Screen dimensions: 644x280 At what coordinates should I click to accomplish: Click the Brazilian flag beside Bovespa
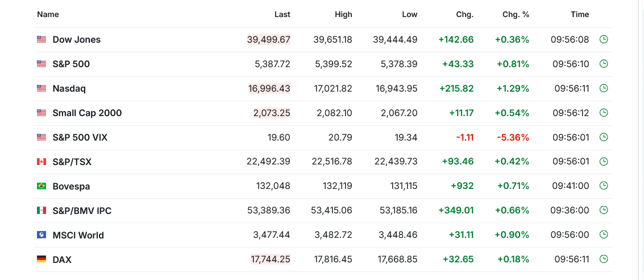[41, 186]
